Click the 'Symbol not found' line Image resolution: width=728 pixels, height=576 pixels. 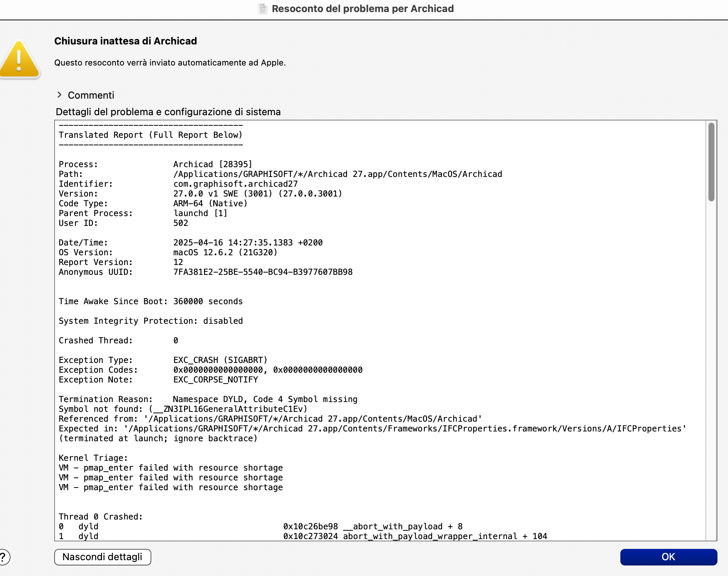click(183, 409)
